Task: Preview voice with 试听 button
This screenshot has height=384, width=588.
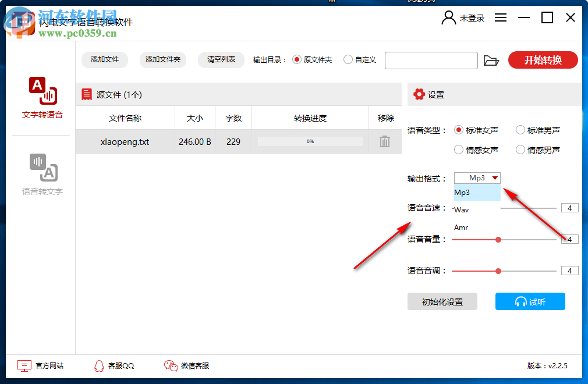Action: [530, 301]
